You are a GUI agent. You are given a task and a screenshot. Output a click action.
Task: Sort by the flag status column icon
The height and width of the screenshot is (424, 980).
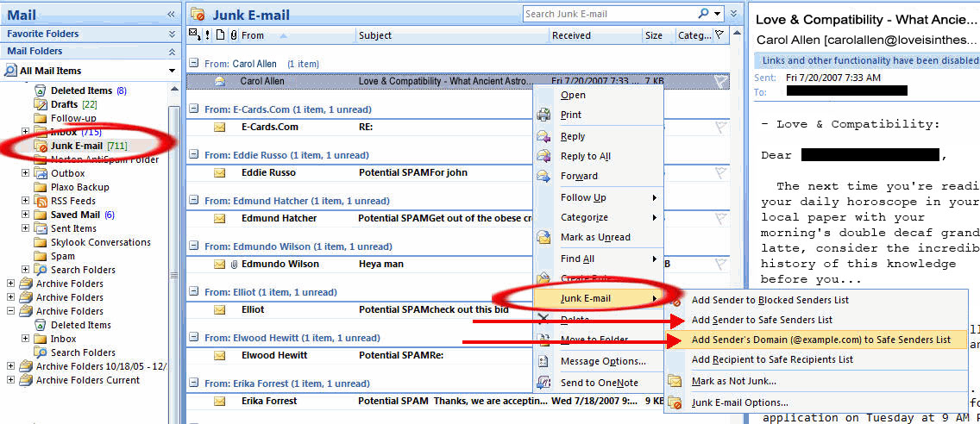click(720, 35)
